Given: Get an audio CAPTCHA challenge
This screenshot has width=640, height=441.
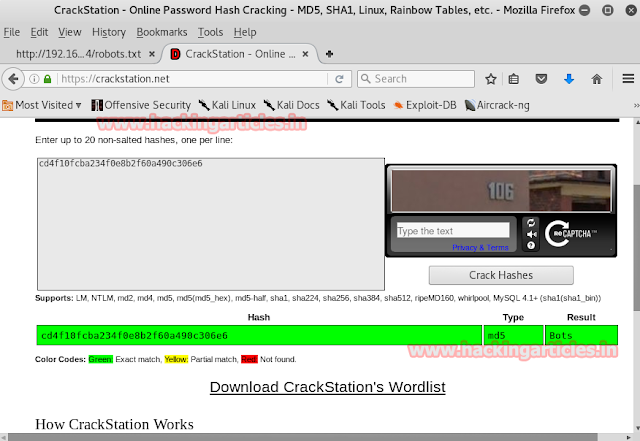Looking at the screenshot, I should point(531,234).
